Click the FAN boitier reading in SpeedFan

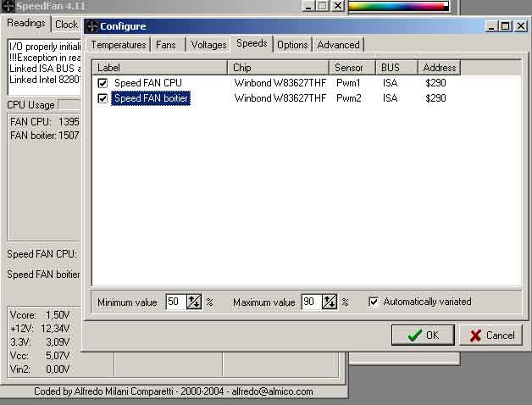(44, 135)
